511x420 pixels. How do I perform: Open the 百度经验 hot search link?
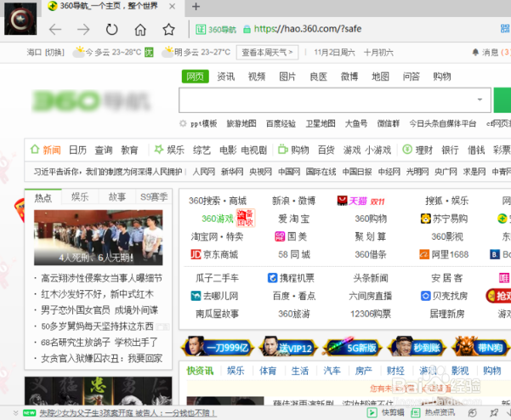point(281,124)
